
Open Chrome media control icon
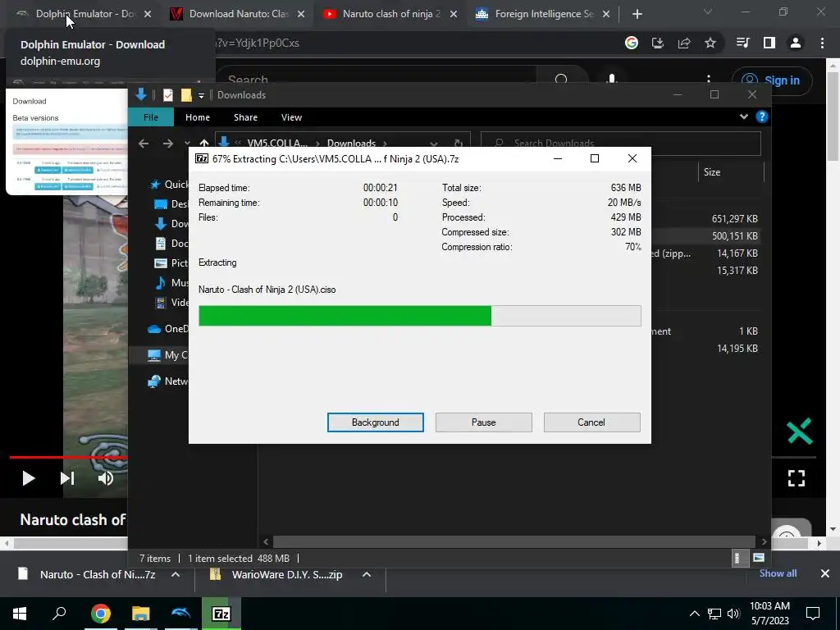(742, 43)
